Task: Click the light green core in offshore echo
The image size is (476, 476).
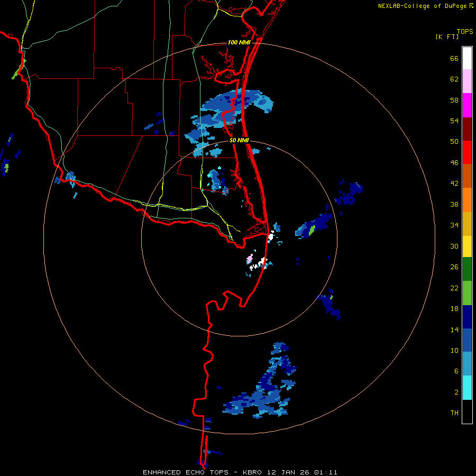Action: pos(312,231)
